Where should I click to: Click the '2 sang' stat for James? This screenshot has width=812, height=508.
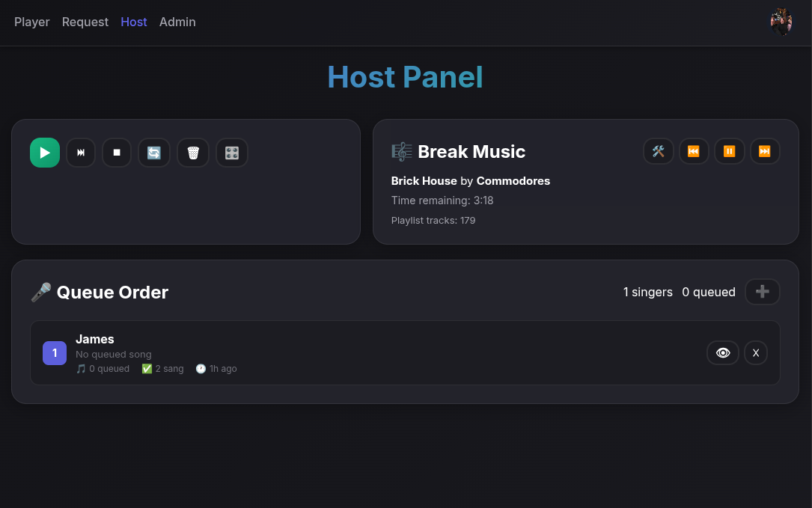click(x=162, y=369)
